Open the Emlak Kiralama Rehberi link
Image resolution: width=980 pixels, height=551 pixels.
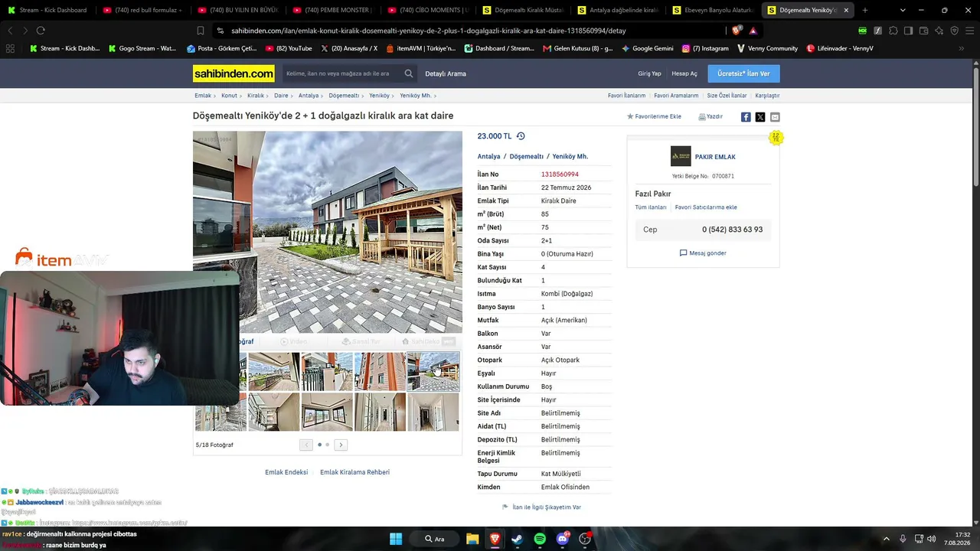click(x=354, y=472)
